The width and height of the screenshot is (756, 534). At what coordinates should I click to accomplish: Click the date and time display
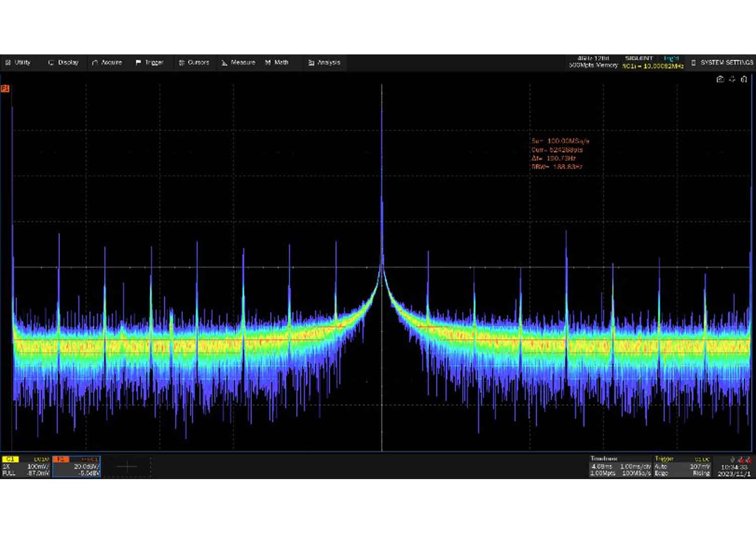pos(734,471)
